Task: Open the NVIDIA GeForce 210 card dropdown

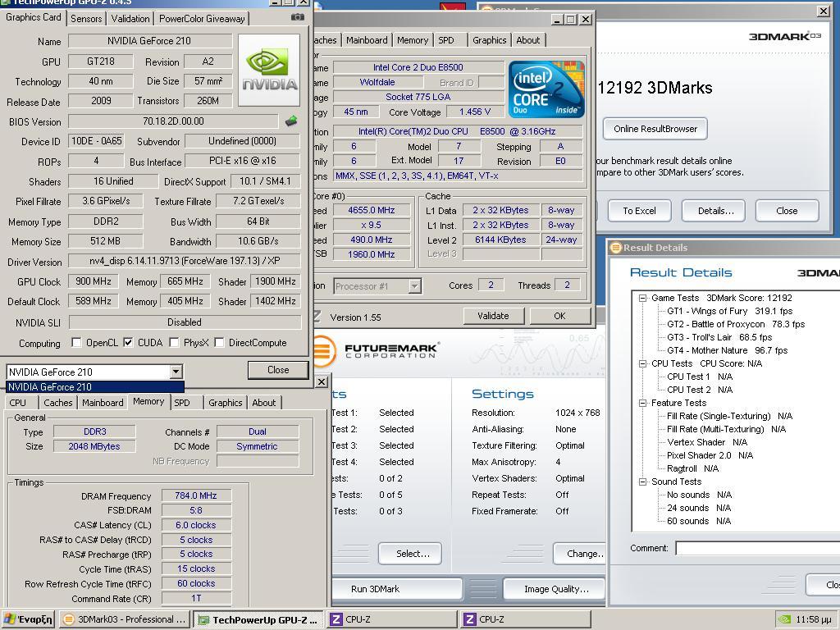Action: point(176,372)
